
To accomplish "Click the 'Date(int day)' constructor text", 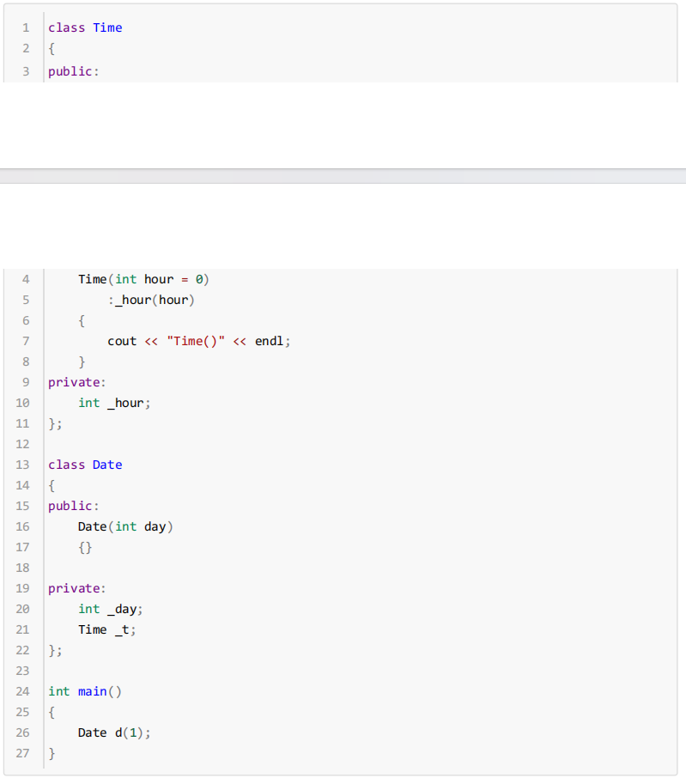I will (x=125, y=526).
